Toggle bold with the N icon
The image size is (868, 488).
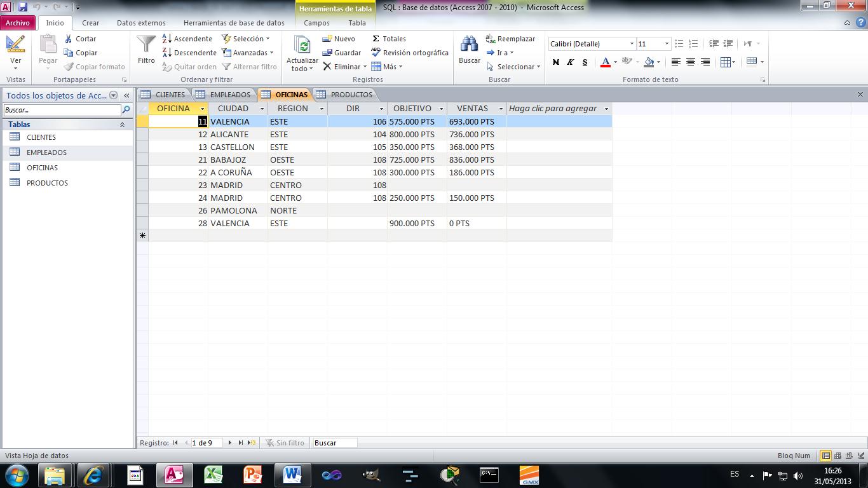[x=555, y=62]
